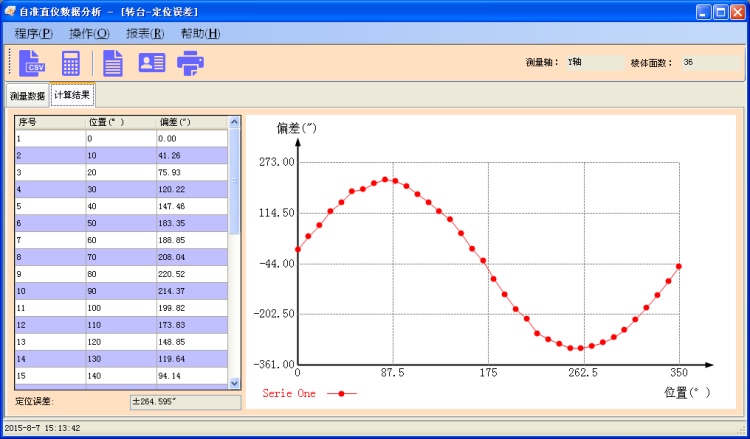The width and height of the screenshot is (750, 439).
Task: Click the 定位误差 result field
Action: click(185, 402)
